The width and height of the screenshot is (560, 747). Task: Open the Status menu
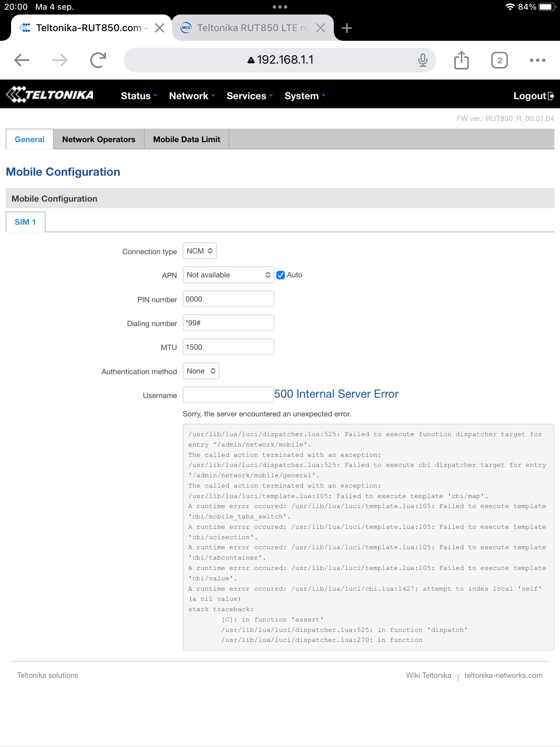139,96
